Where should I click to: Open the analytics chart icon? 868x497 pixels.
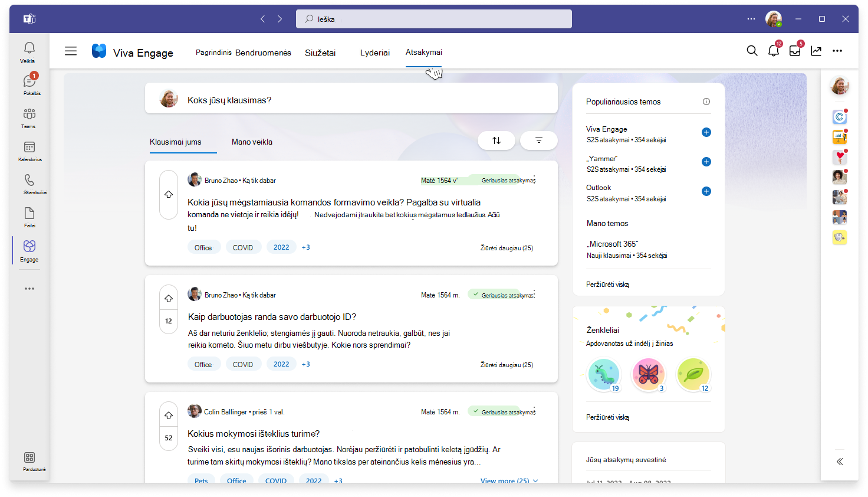coord(816,51)
